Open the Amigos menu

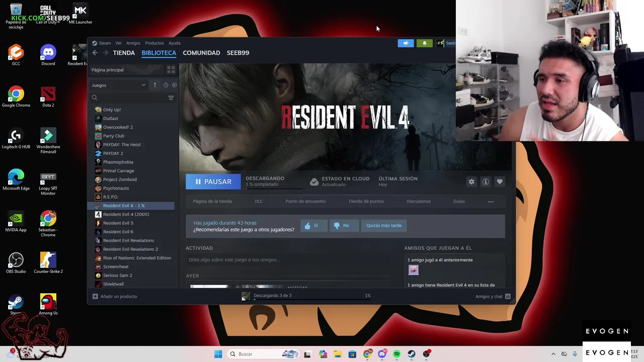[133, 43]
